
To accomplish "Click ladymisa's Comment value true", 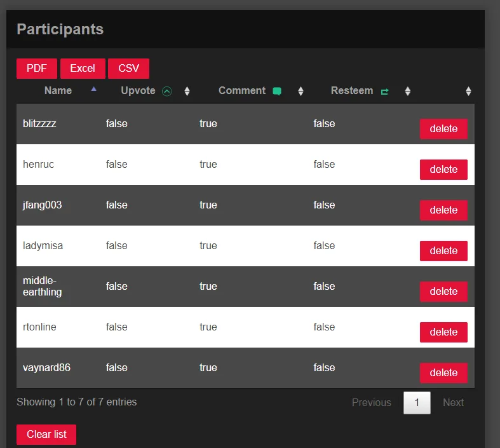I will (x=208, y=246).
